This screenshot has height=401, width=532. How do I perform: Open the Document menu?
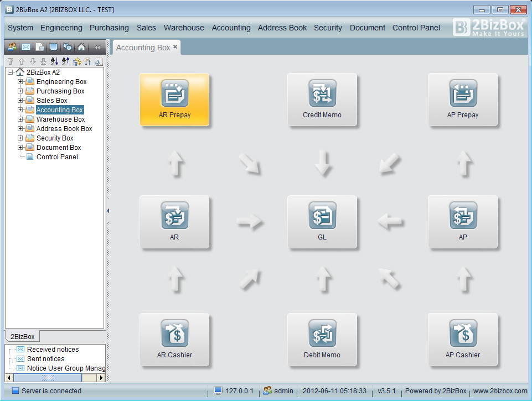pos(368,28)
